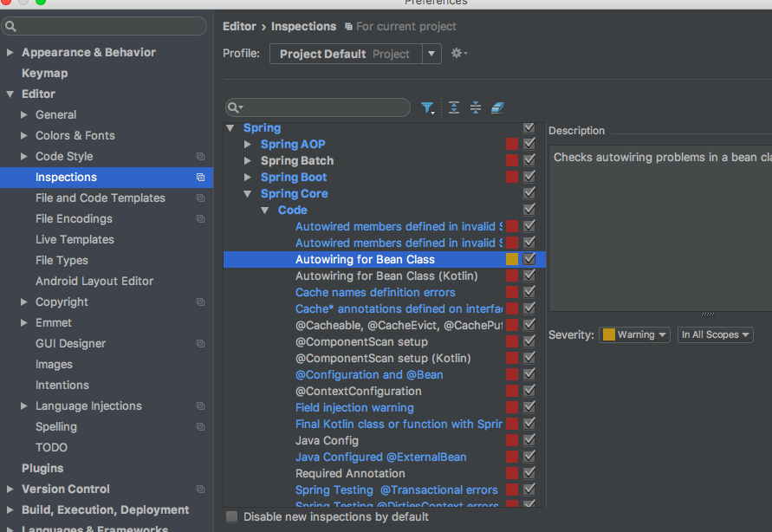Expand the Appearance & Behavior section

(x=10, y=52)
